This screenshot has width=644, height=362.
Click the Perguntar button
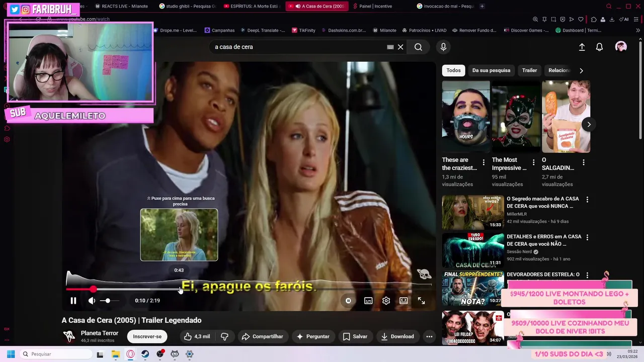click(x=313, y=336)
